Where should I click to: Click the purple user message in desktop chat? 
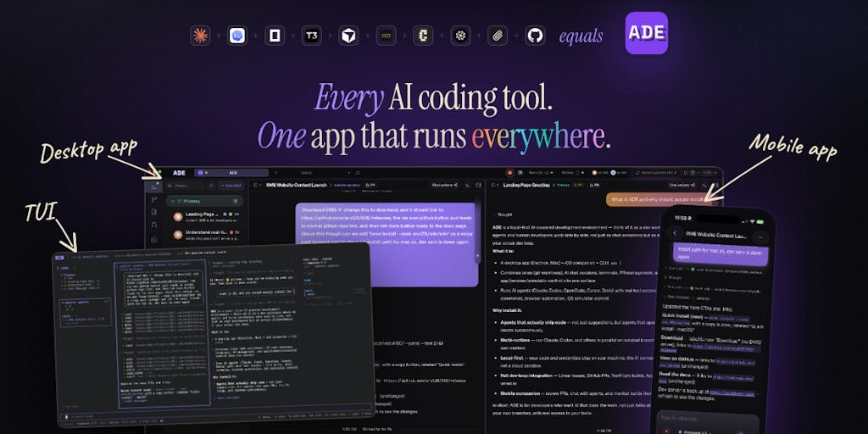[x=387, y=245]
